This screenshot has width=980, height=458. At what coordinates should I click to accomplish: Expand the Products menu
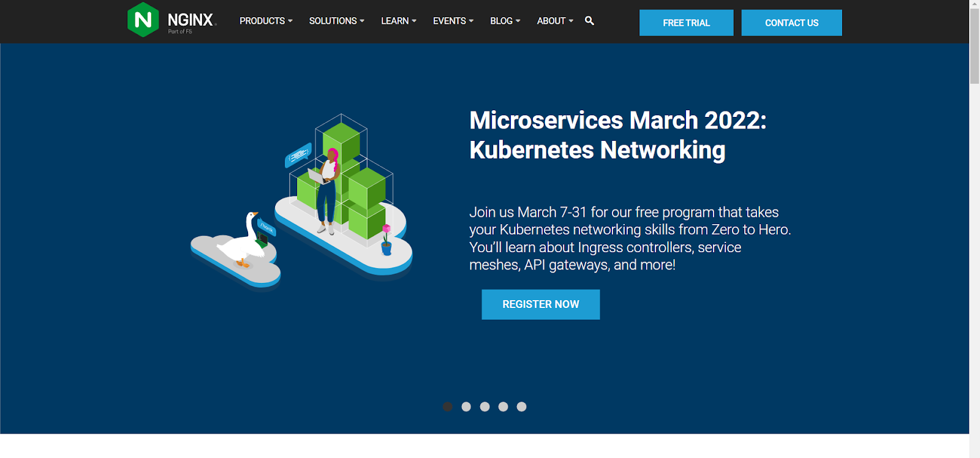266,21
